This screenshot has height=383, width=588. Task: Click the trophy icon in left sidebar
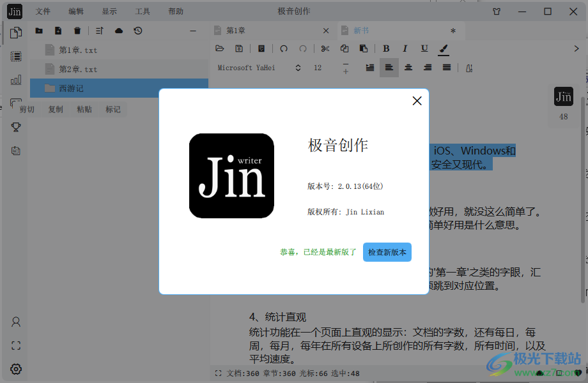(16, 127)
